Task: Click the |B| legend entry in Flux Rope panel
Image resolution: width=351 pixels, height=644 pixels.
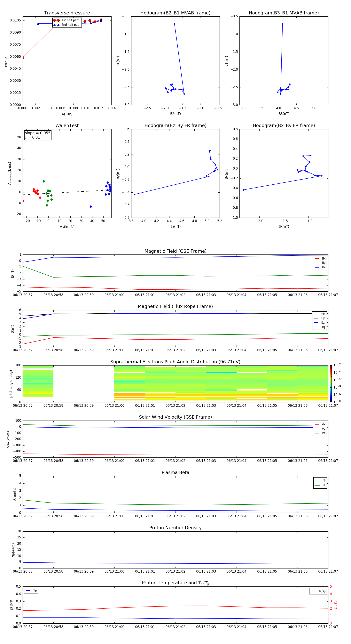Action: click(320, 327)
